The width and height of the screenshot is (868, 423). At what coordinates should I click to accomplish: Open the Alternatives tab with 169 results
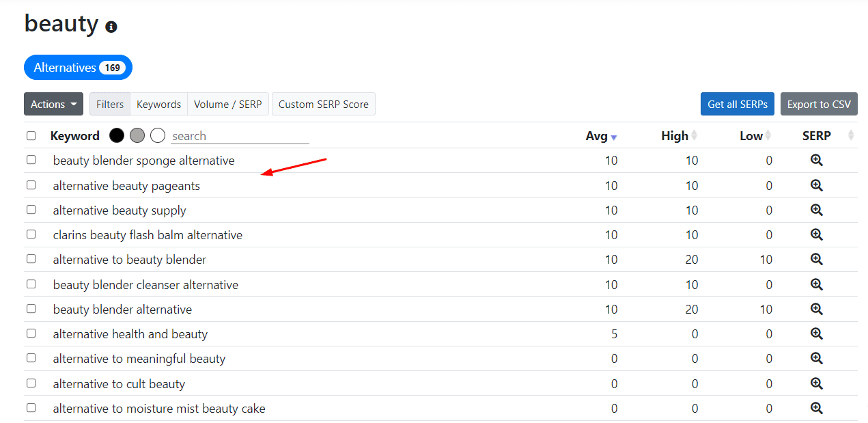point(78,68)
